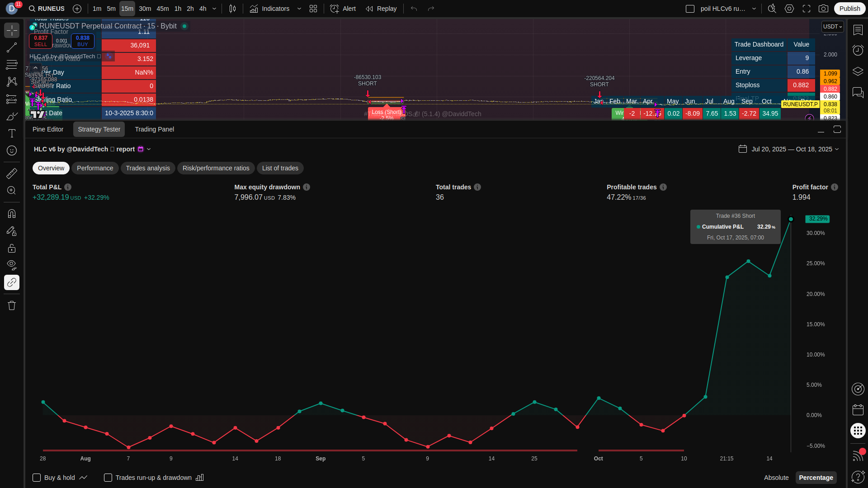The height and width of the screenshot is (488, 868).
Task: Switch to the Pine Editor tab
Action: [48, 129]
